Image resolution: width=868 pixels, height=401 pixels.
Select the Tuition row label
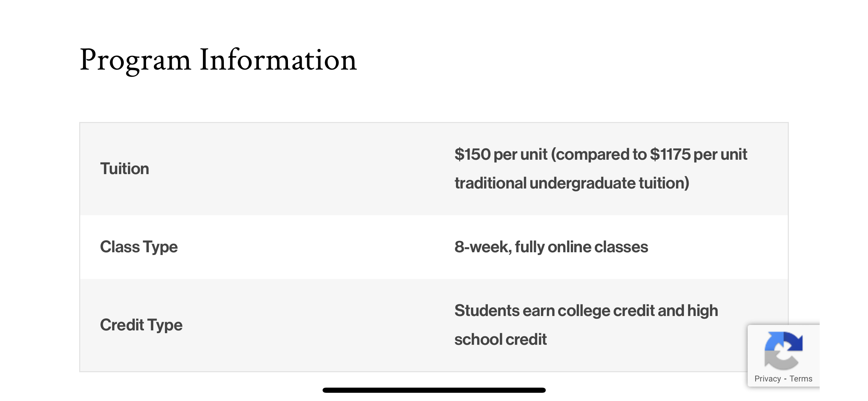124,169
